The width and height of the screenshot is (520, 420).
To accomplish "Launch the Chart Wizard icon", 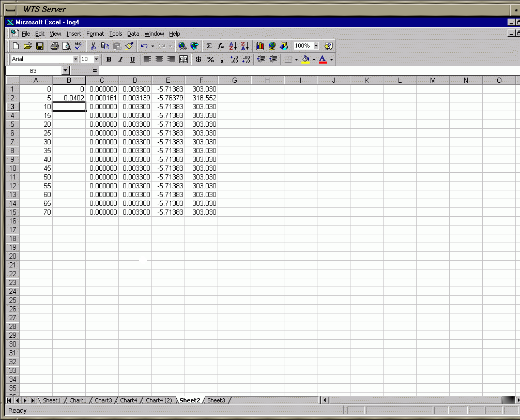I will [x=259, y=46].
